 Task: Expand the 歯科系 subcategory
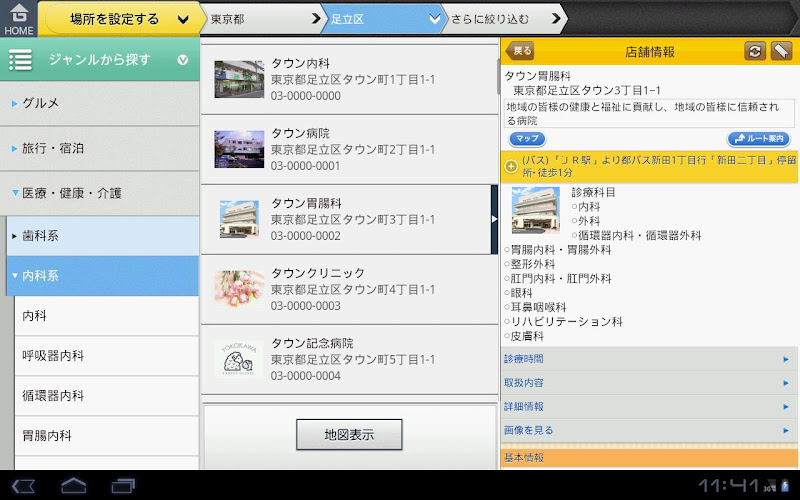[103, 236]
